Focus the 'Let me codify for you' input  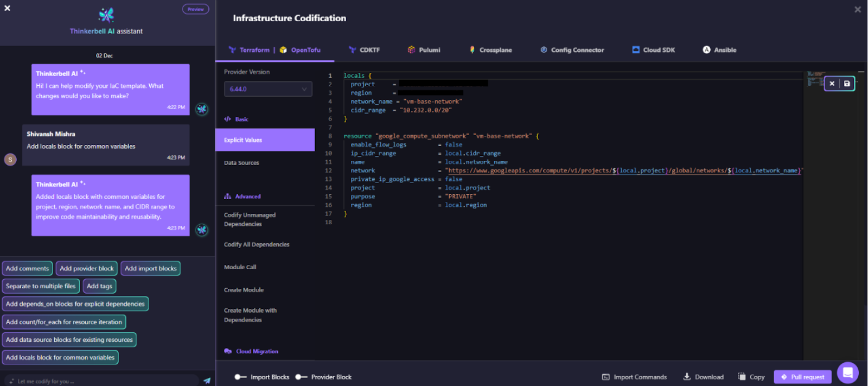[x=102, y=381]
